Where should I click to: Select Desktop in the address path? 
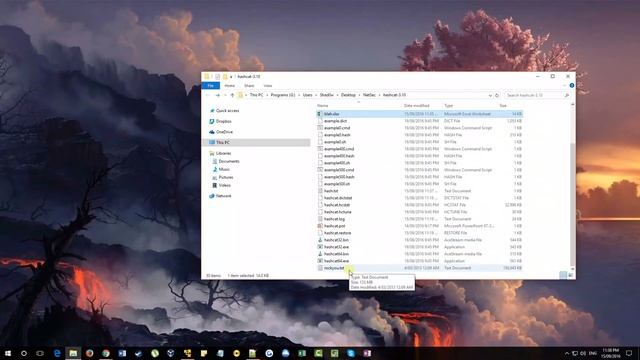pyautogui.click(x=348, y=95)
